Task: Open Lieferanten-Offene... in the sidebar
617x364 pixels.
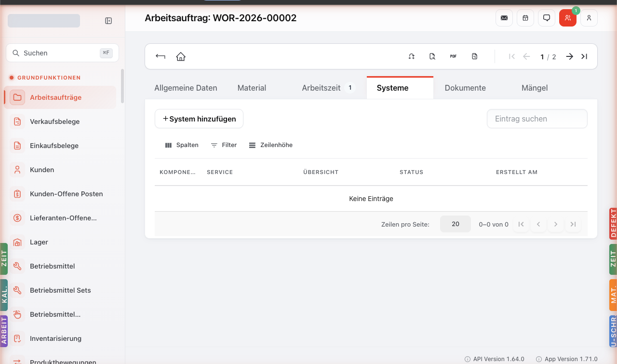Action: point(60,218)
